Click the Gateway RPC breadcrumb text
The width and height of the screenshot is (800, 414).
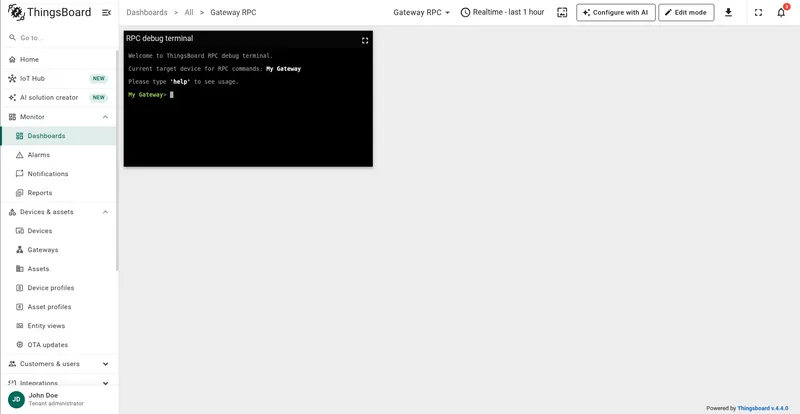click(233, 12)
